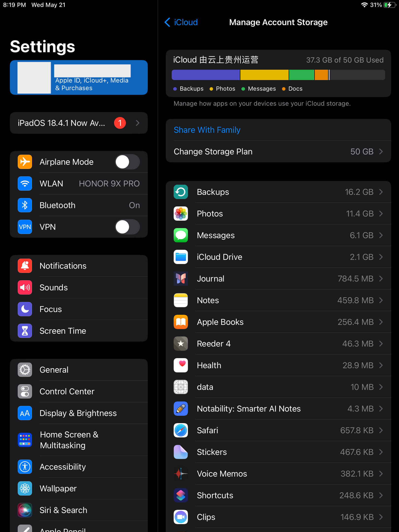
Task: Tap the Focus moon icon
Action: point(25,309)
